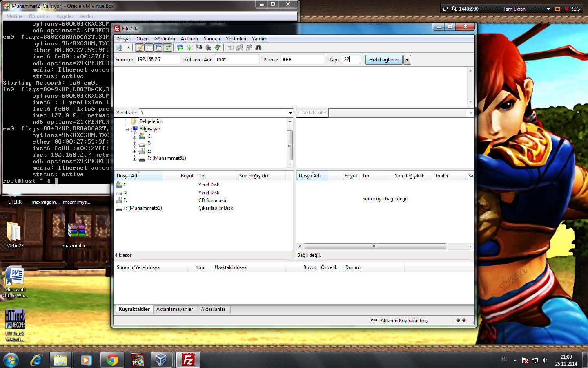
Task: Open the Aygıtlar menu in VirtualBox window
Action: click(x=65, y=16)
